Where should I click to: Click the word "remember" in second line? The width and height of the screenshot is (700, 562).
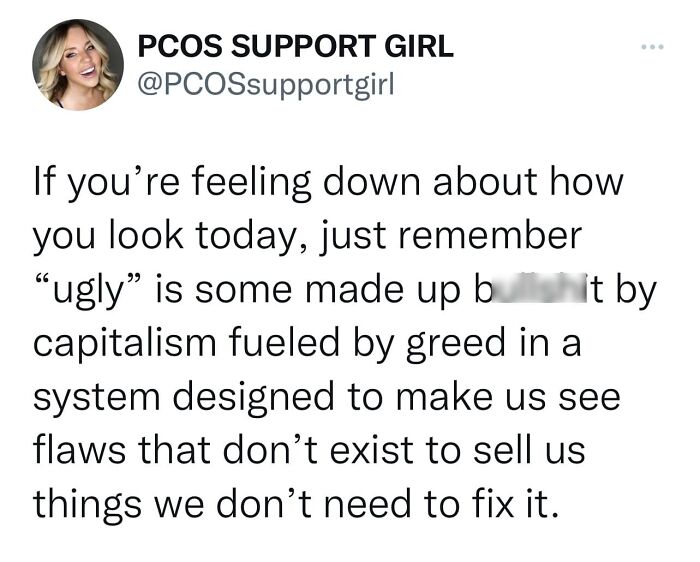tap(490, 235)
